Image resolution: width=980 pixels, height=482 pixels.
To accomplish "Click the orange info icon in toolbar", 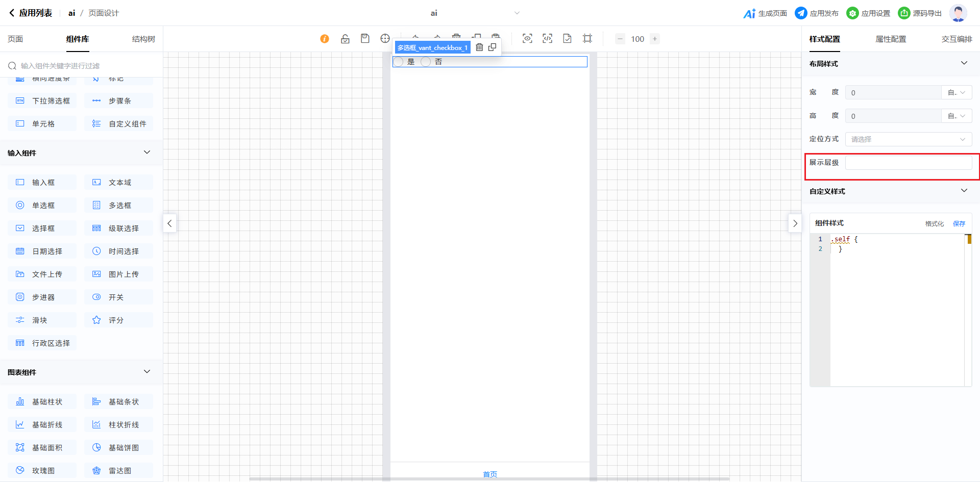I will click(x=325, y=39).
